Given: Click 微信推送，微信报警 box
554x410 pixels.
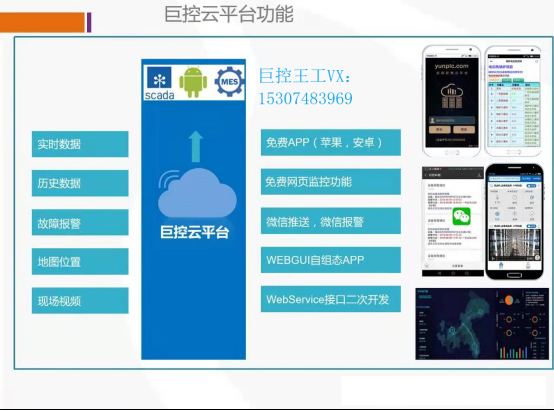Looking at the screenshot, I should pos(331,221).
